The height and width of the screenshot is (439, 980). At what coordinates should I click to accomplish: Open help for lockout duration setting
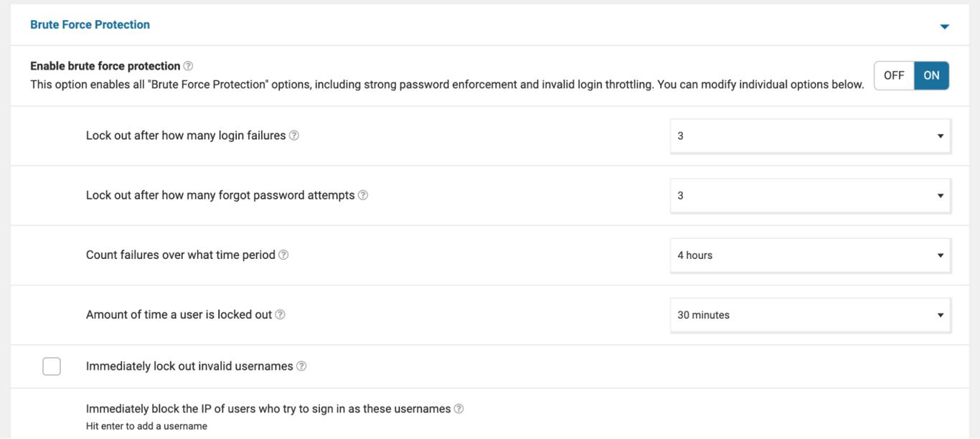click(x=280, y=314)
